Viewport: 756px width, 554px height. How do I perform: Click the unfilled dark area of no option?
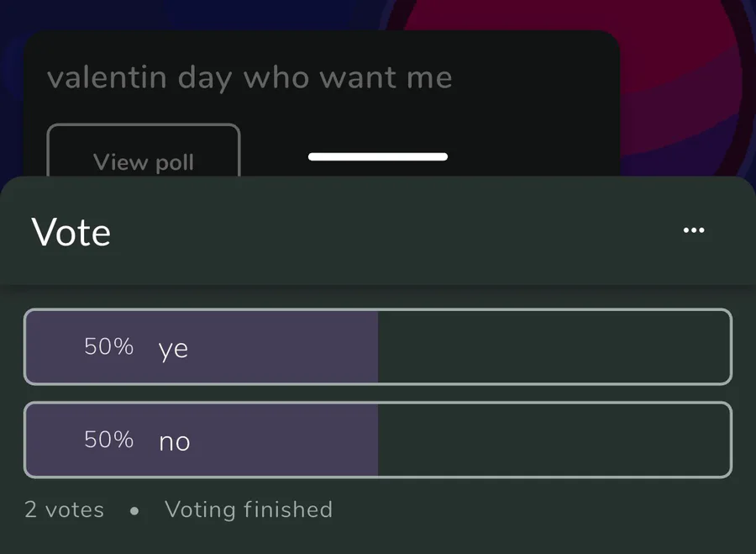[x=554, y=441]
